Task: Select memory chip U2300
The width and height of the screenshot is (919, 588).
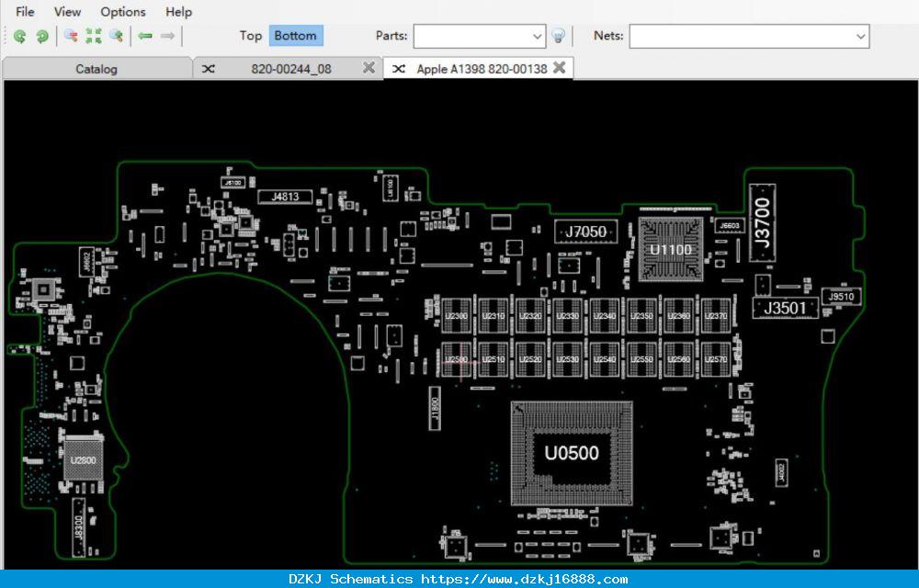Action: pos(457,316)
